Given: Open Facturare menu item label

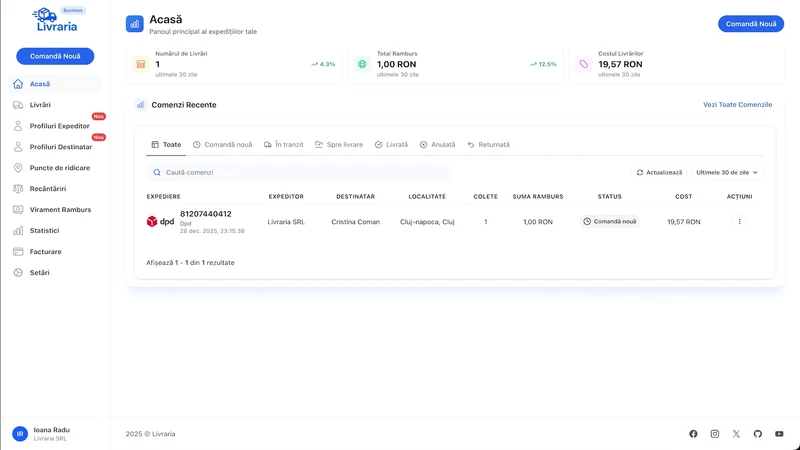Looking at the screenshot, I should (45, 252).
